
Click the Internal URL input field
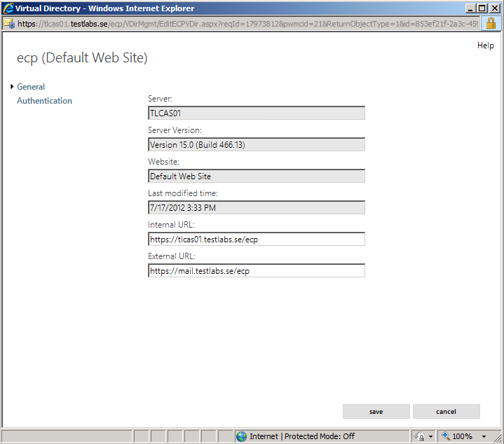[x=257, y=240]
